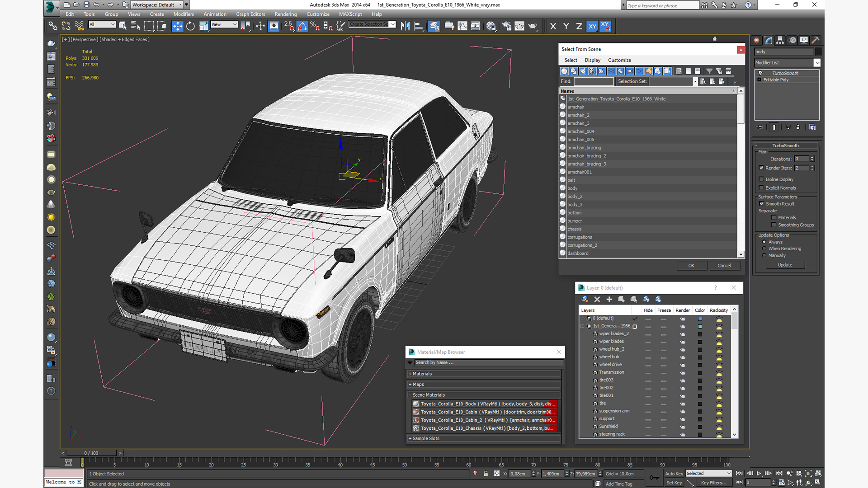Click the Mirror tool icon
The height and width of the screenshot is (488, 868).
[x=406, y=26]
